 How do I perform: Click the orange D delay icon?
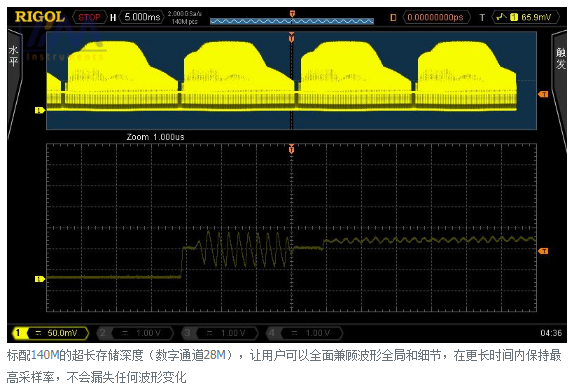click(x=393, y=17)
